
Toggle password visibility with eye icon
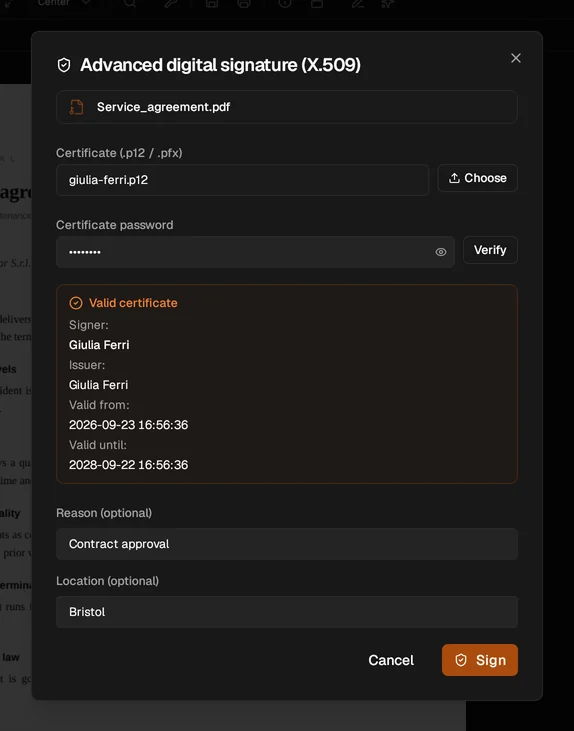tap(441, 252)
